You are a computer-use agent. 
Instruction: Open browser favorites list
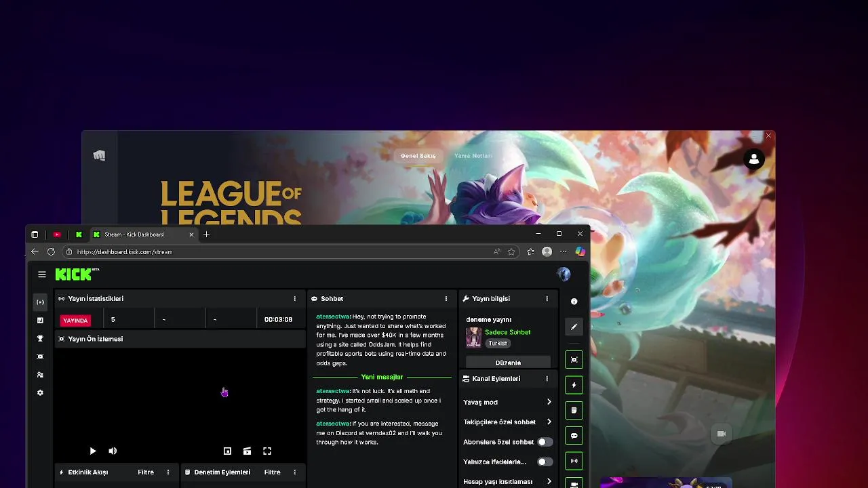point(530,251)
